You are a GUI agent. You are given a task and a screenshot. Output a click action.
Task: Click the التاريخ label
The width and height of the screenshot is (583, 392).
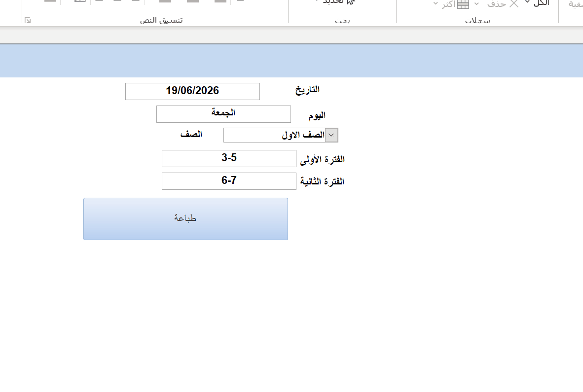tap(307, 90)
